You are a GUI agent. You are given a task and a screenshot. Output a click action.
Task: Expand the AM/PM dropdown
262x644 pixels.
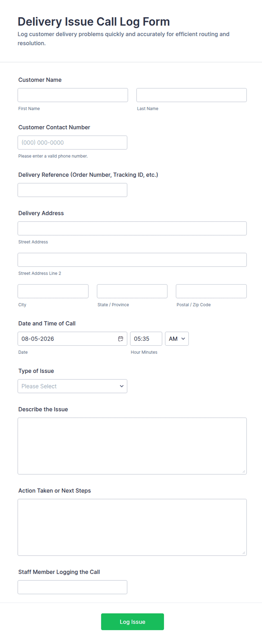pos(177,339)
